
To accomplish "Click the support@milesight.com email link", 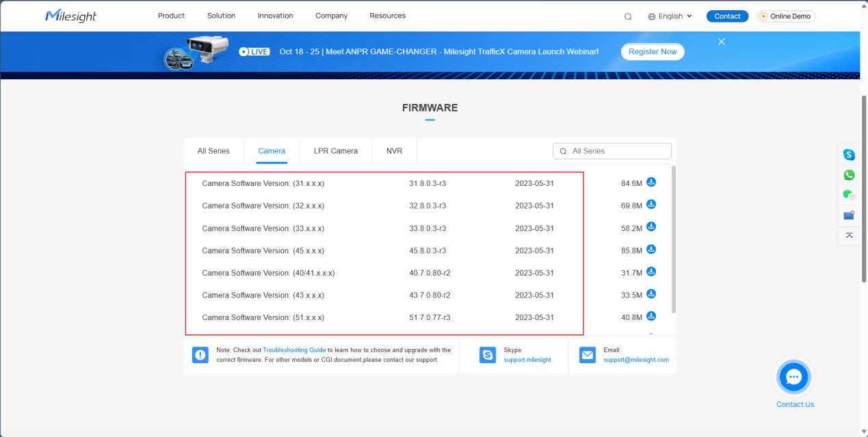I will (x=636, y=360).
